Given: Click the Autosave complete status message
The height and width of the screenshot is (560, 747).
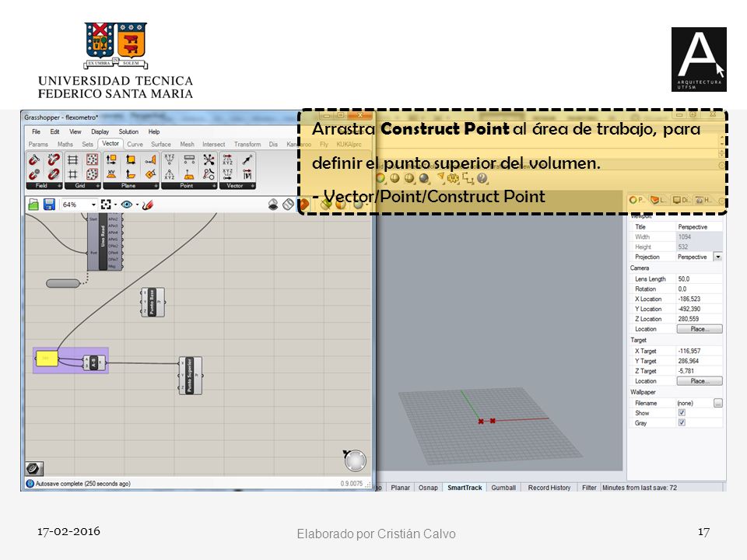Looking at the screenshot, I should [83, 483].
